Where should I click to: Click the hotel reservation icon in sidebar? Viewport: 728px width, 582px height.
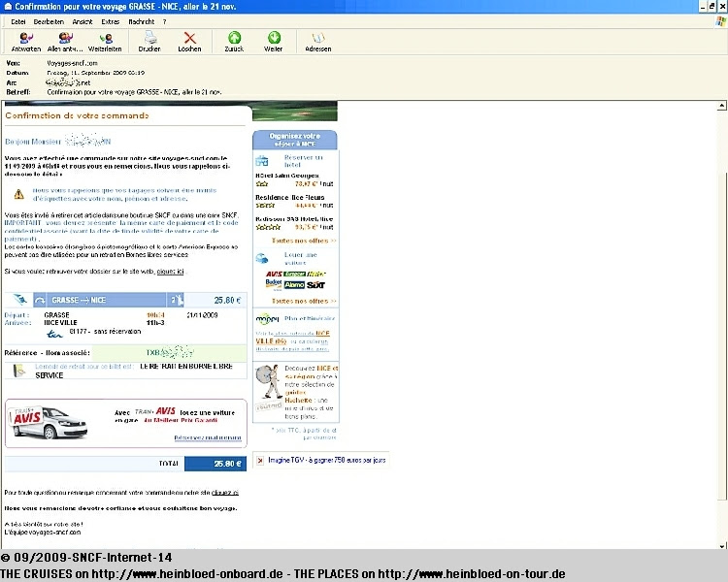262,161
